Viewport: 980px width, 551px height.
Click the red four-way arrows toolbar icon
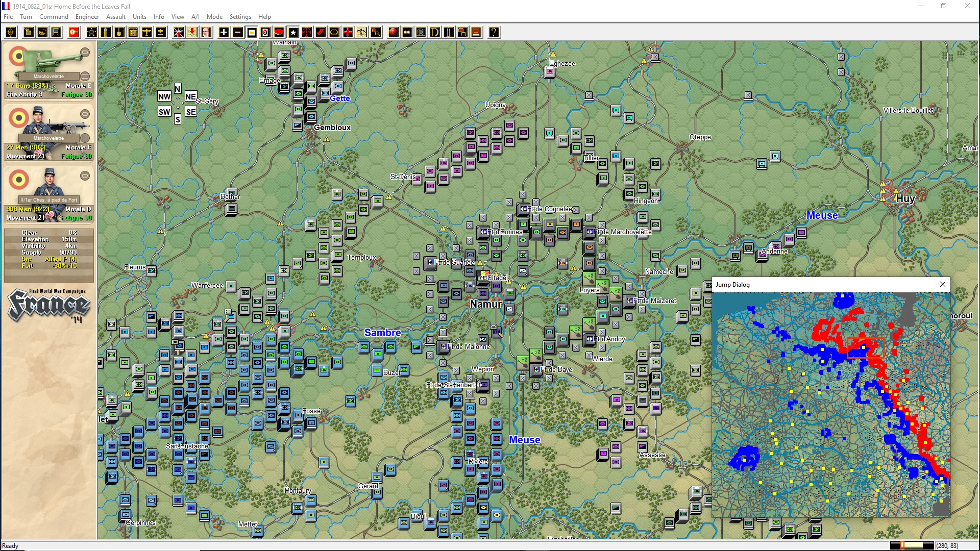348,33
